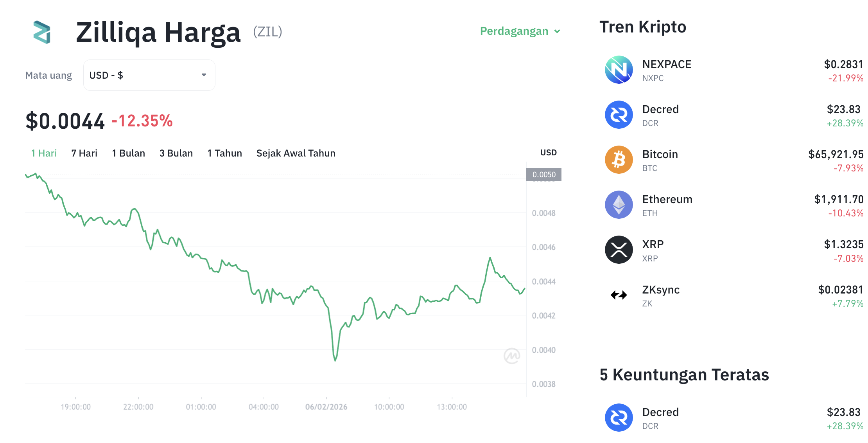Screen dimensions: 868x443
Task: Click the currency selector's down arrow
Action: click(x=203, y=75)
